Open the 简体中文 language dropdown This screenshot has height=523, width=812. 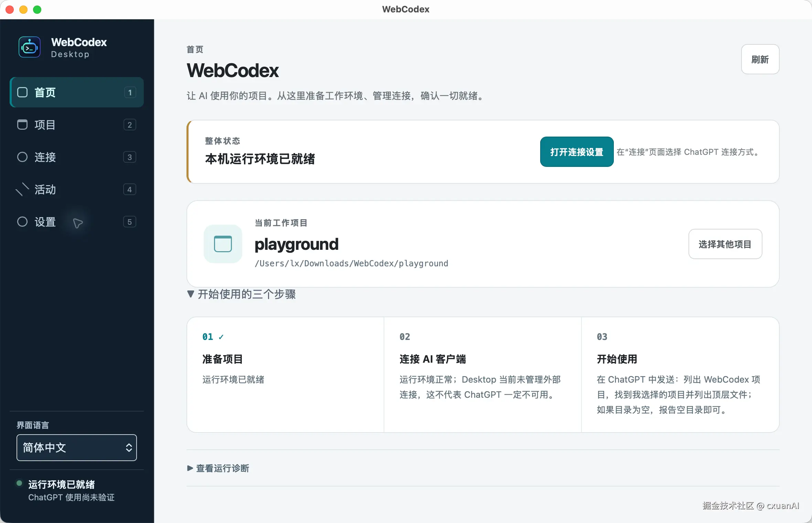tap(77, 447)
